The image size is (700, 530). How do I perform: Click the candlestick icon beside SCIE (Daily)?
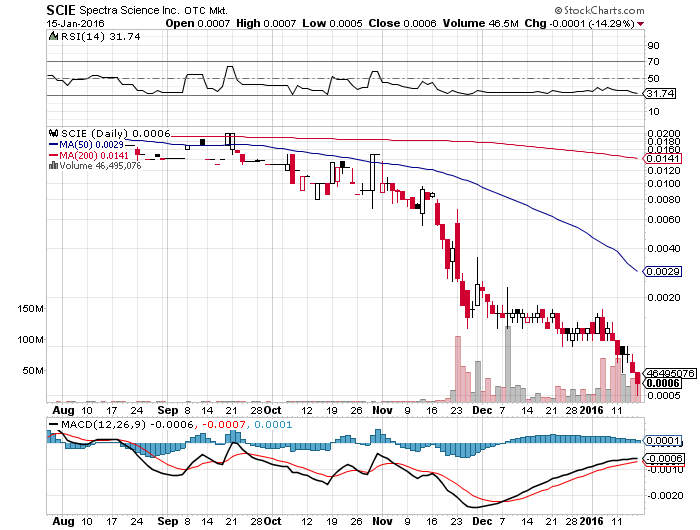54,133
